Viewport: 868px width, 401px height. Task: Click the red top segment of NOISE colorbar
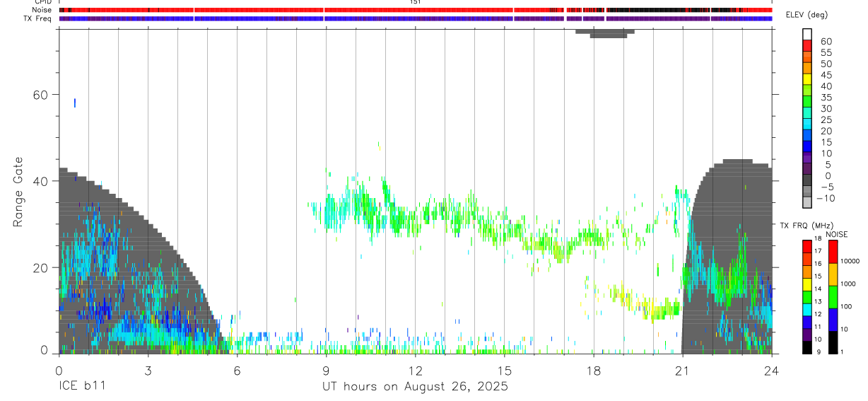(x=833, y=252)
